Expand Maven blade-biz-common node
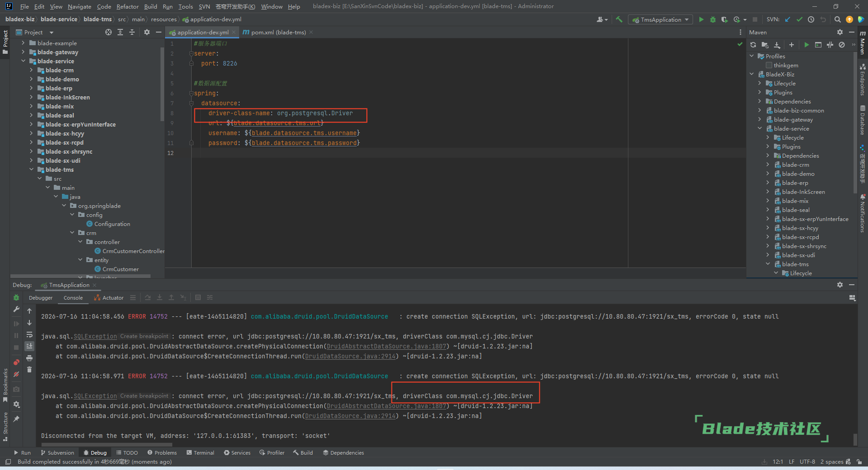This screenshot has width=868, height=470. pyautogui.click(x=760, y=110)
